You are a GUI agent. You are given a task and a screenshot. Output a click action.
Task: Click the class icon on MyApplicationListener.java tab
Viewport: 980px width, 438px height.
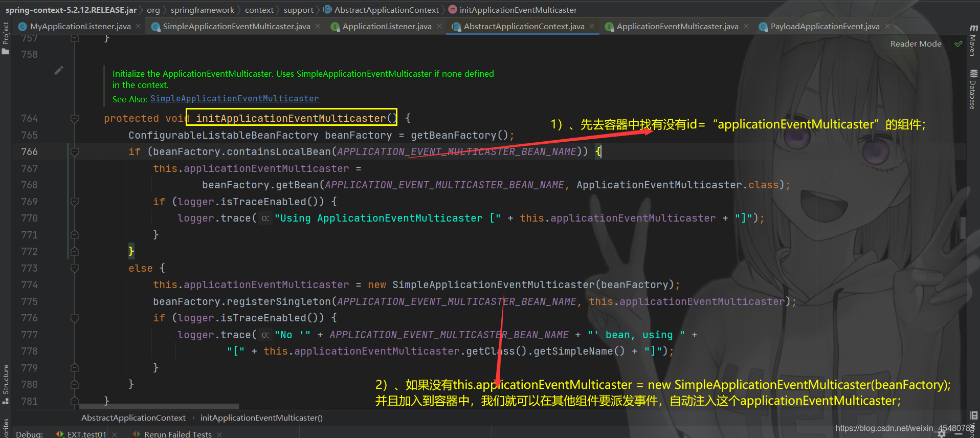coord(23,27)
